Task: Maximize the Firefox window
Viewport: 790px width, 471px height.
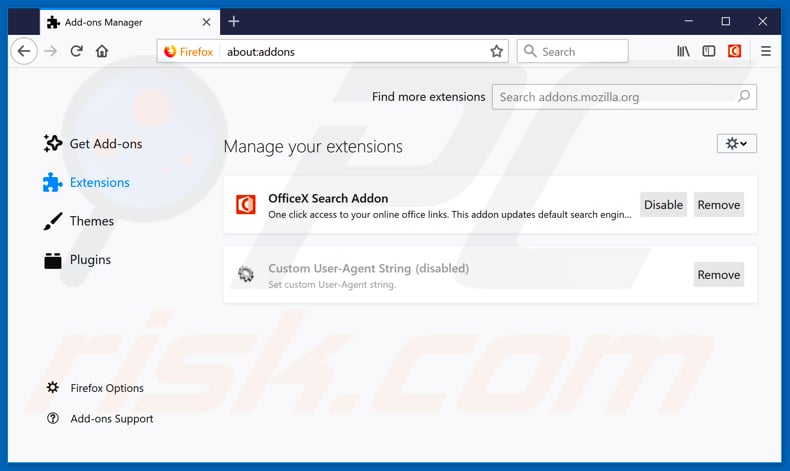Action: [x=726, y=21]
